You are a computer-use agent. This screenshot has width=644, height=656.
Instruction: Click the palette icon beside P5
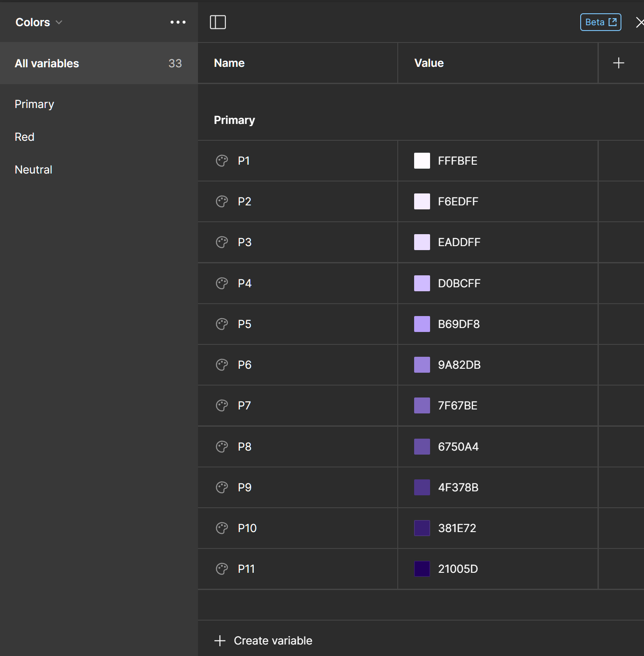[x=222, y=324]
